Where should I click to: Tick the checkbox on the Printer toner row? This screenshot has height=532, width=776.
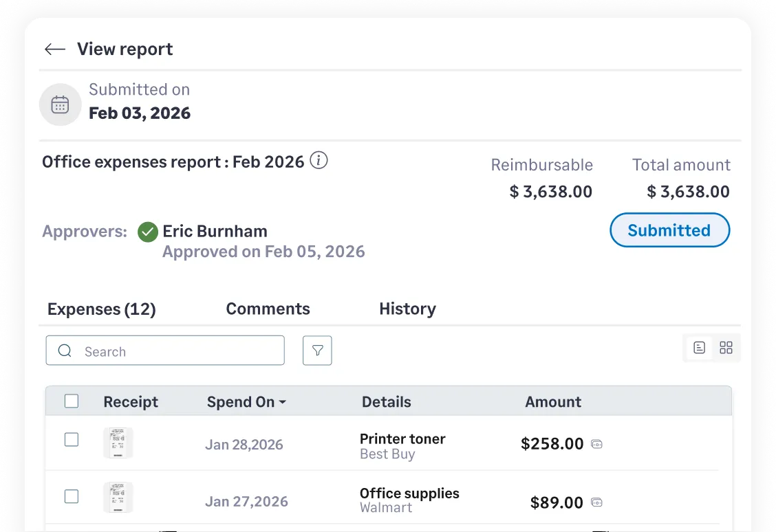tap(71, 439)
